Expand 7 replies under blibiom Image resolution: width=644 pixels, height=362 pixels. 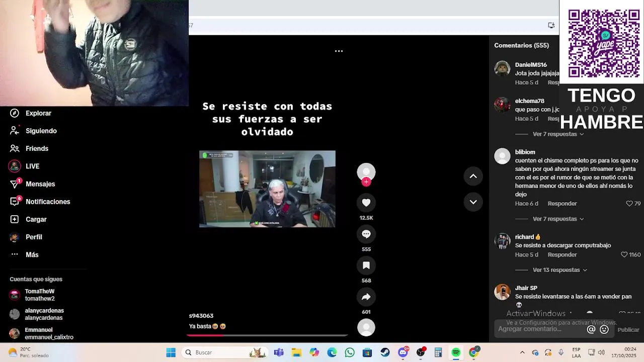point(558,219)
